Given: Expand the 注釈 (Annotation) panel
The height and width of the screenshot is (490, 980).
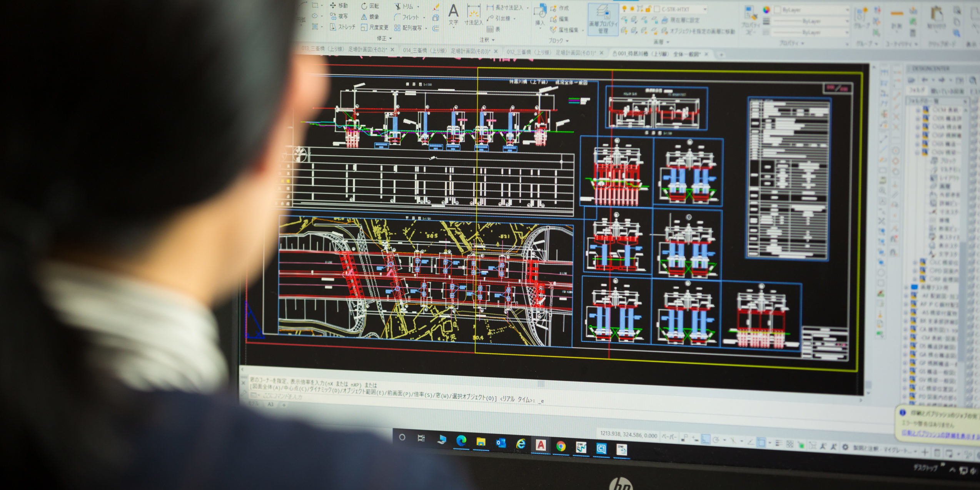Looking at the screenshot, I should coord(487,40).
